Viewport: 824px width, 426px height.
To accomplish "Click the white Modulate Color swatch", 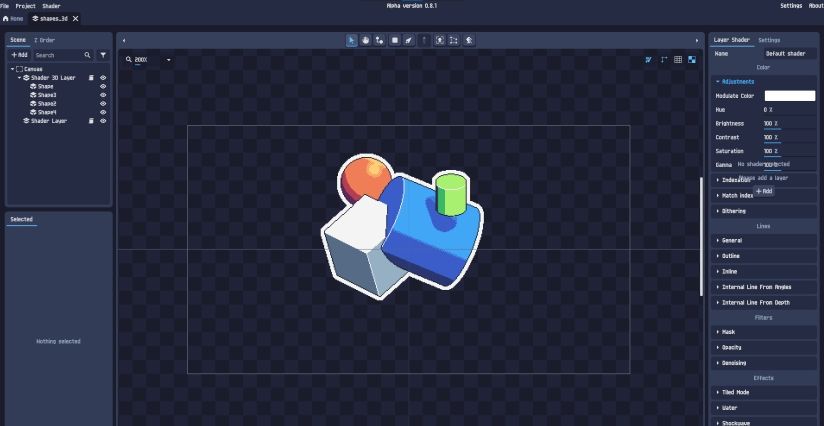I will click(x=789, y=95).
